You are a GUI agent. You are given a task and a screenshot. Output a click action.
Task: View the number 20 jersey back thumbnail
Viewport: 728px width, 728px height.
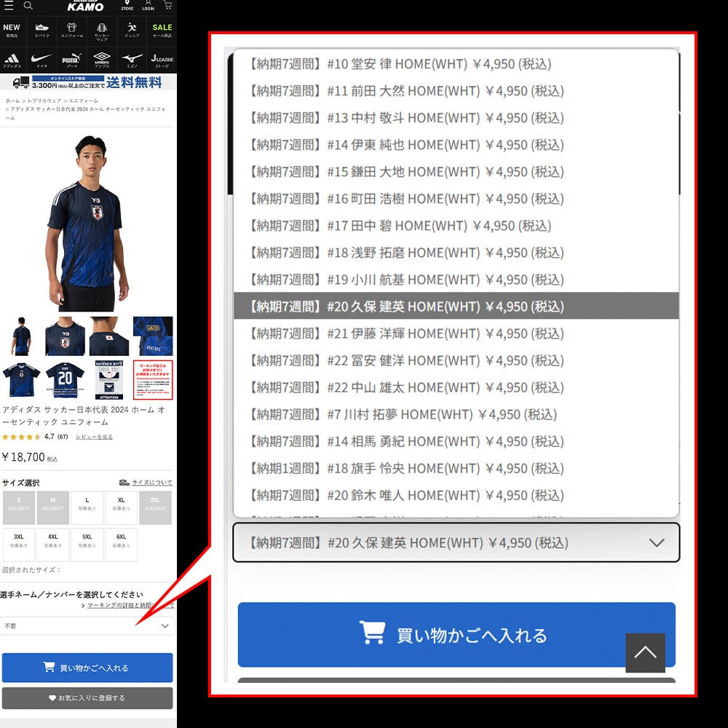click(x=65, y=380)
